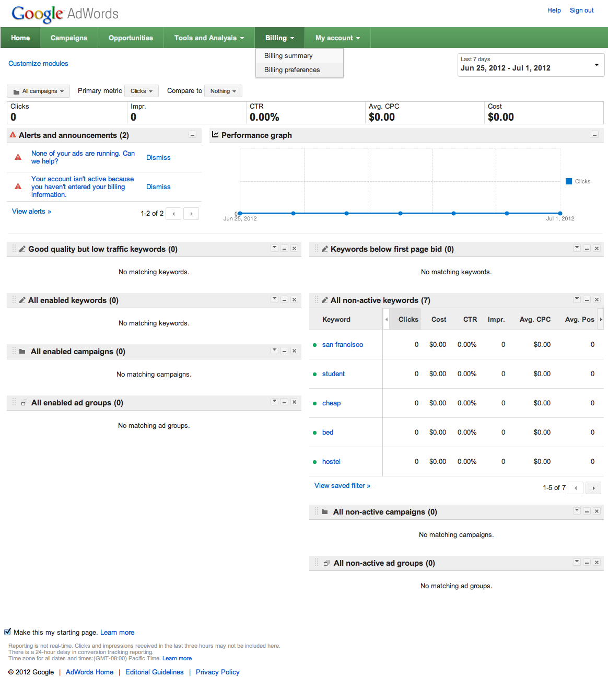The height and width of the screenshot is (700, 608).
Task: Open the date range selector
Action: pyautogui.click(x=531, y=65)
